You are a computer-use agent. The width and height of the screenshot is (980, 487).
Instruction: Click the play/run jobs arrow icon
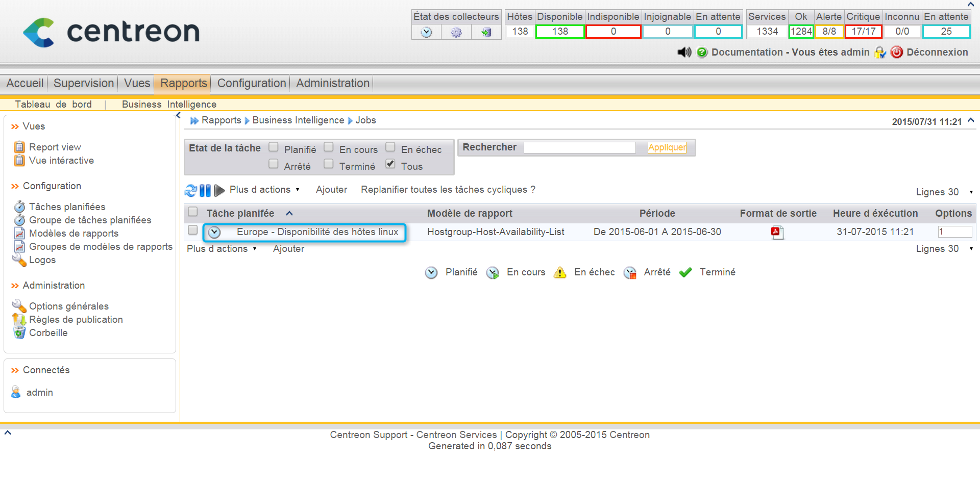(219, 190)
